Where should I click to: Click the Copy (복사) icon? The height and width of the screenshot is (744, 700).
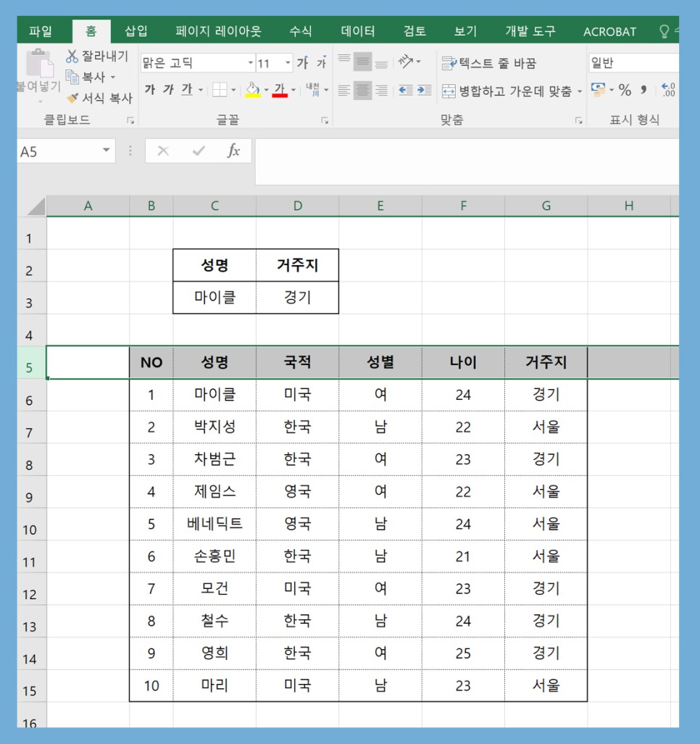(72, 76)
